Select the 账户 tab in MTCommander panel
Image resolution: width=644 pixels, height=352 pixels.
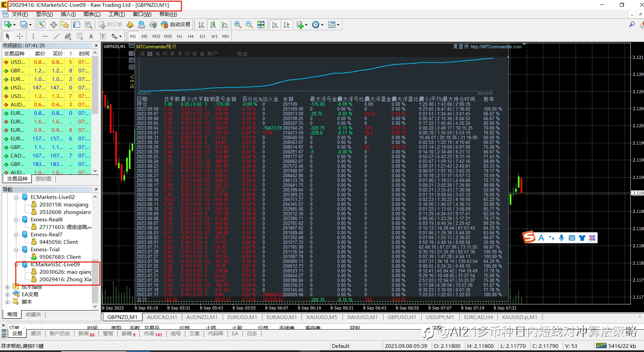click(x=213, y=54)
